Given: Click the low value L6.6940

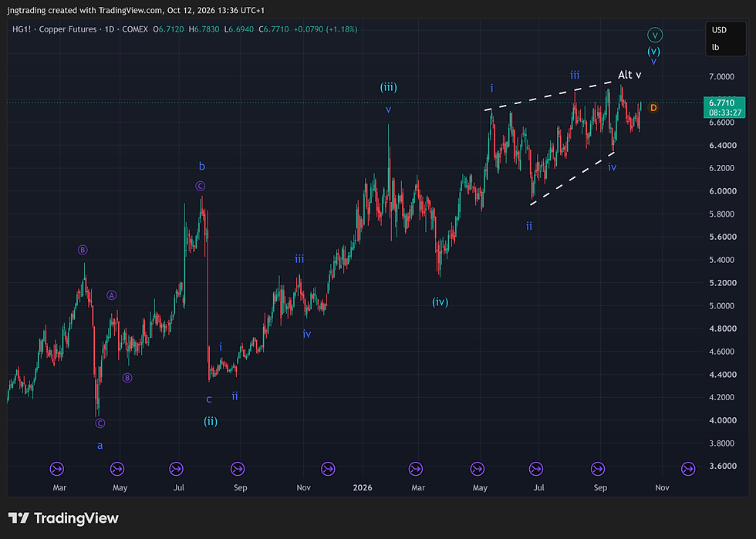Looking at the screenshot, I should coord(238,29).
